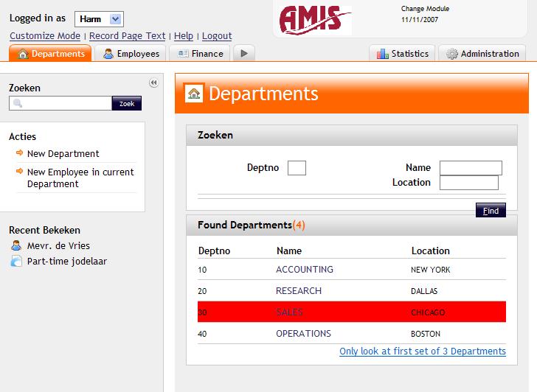Open the Administration tab
This screenshot has width=537, height=392.
(x=482, y=53)
